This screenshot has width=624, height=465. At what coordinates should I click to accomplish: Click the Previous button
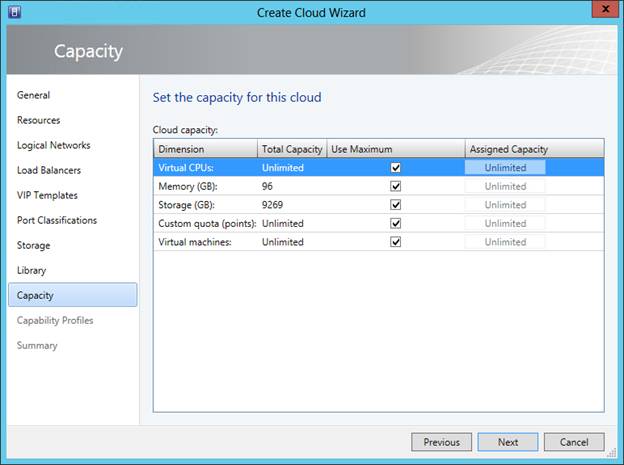pos(441,442)
